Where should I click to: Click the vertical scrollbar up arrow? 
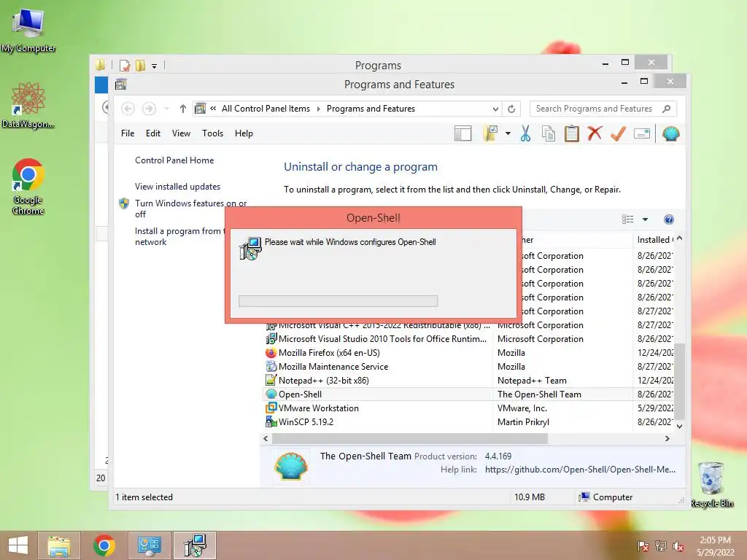(680, 238)
